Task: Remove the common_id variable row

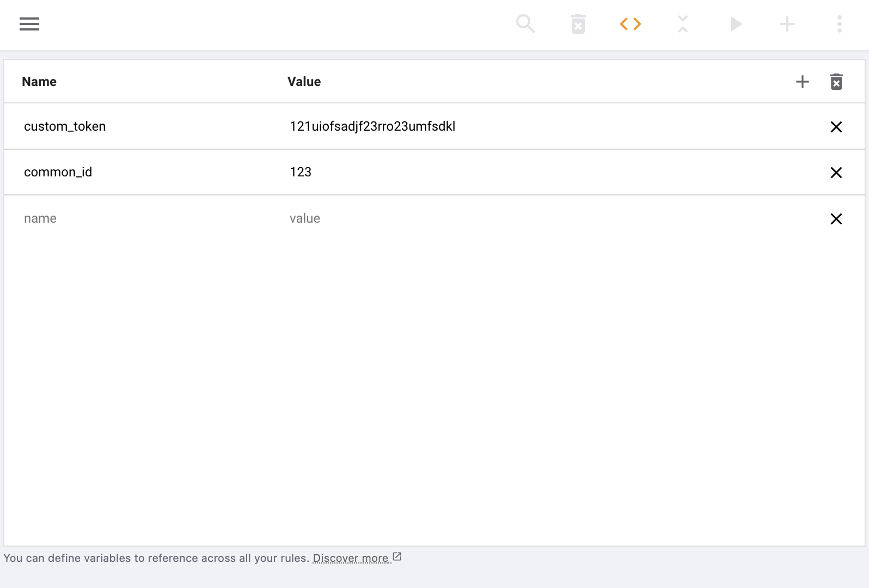Action: tap(836, 173)
